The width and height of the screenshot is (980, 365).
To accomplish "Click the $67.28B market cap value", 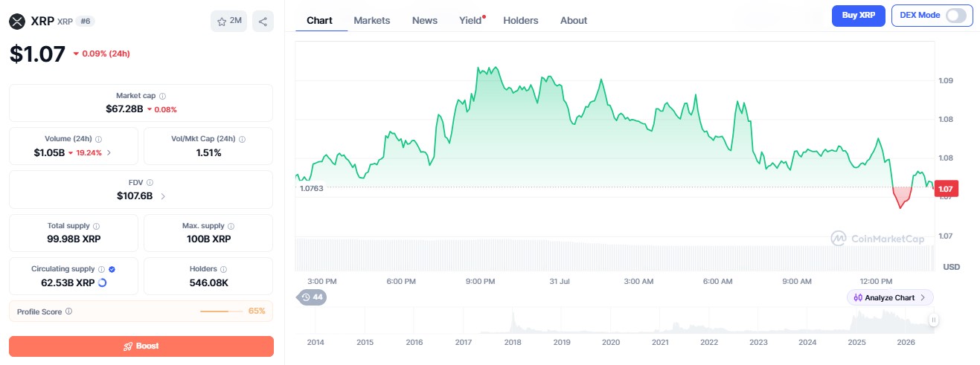I will pos(124,109).
